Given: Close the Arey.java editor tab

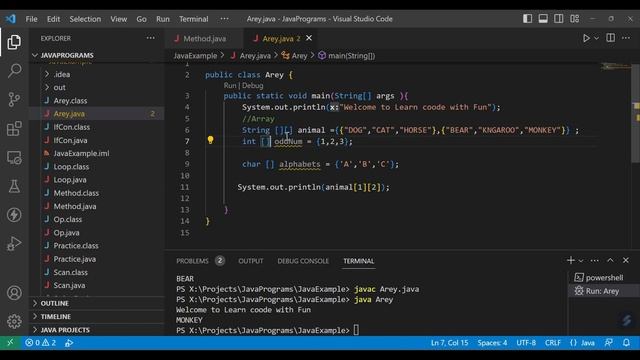Looking at the screenshot, I should click(x=309, y=38).
